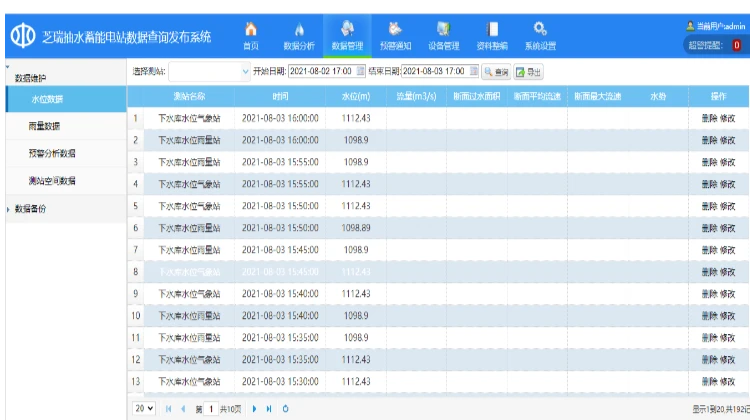Image resolution: width=750 pixels, height=420 pixels.
Task: Click 删除 in row 6
Action: pos(709,228)
